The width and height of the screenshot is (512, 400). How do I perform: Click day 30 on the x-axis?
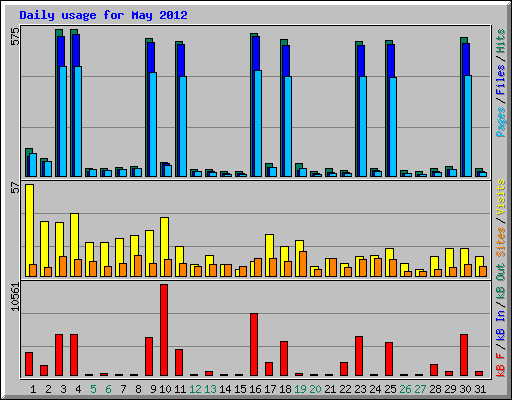tap(465, 389)
